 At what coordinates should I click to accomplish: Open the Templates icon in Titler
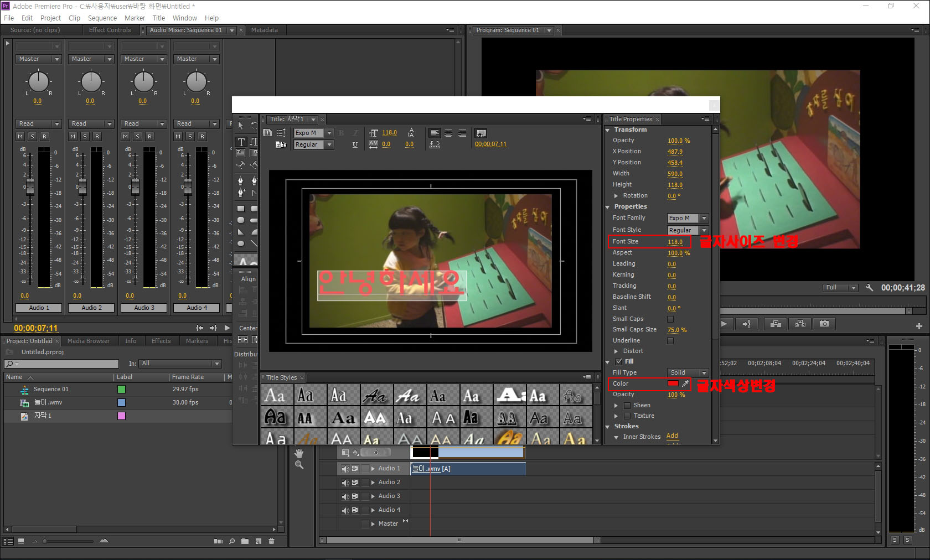coord(281,144)
